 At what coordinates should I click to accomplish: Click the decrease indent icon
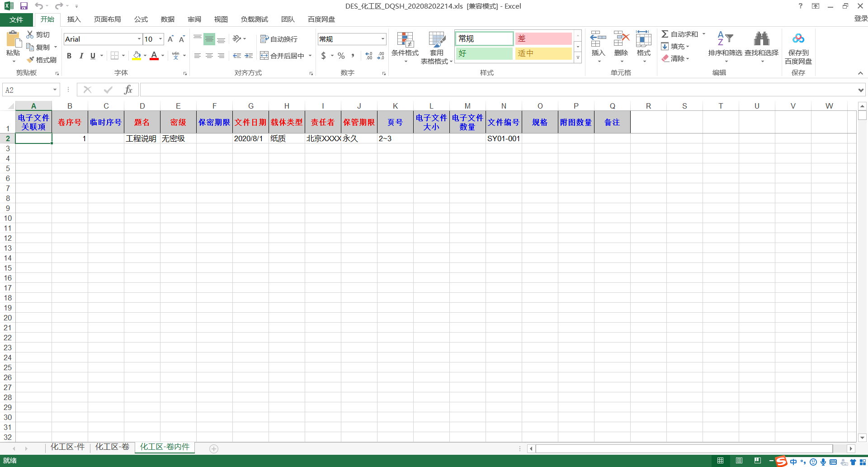pyautogui.click(x=237, y=56)
